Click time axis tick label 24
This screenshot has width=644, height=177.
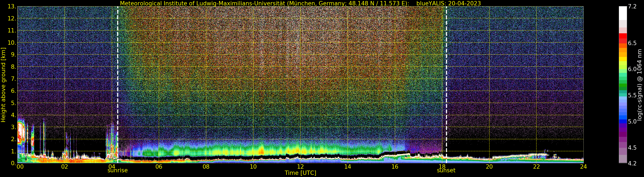click(x=583, y=167)
